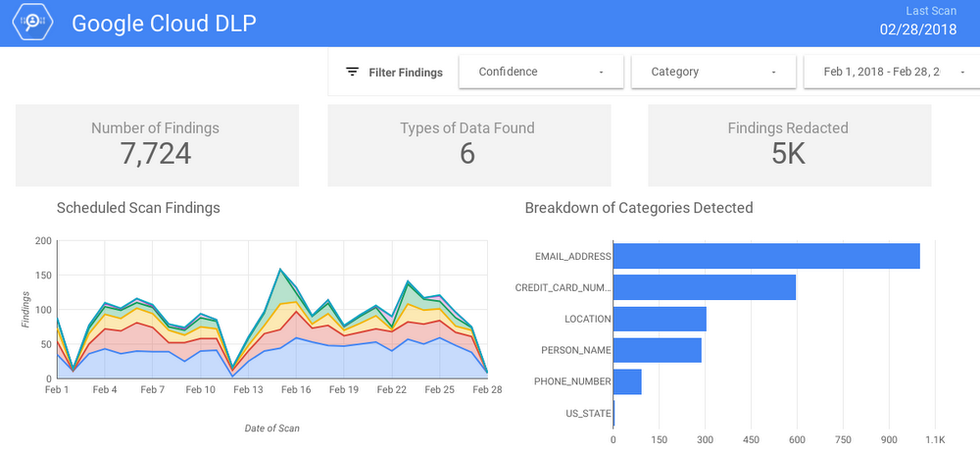Click the Filter Findings label

(406, 73)
